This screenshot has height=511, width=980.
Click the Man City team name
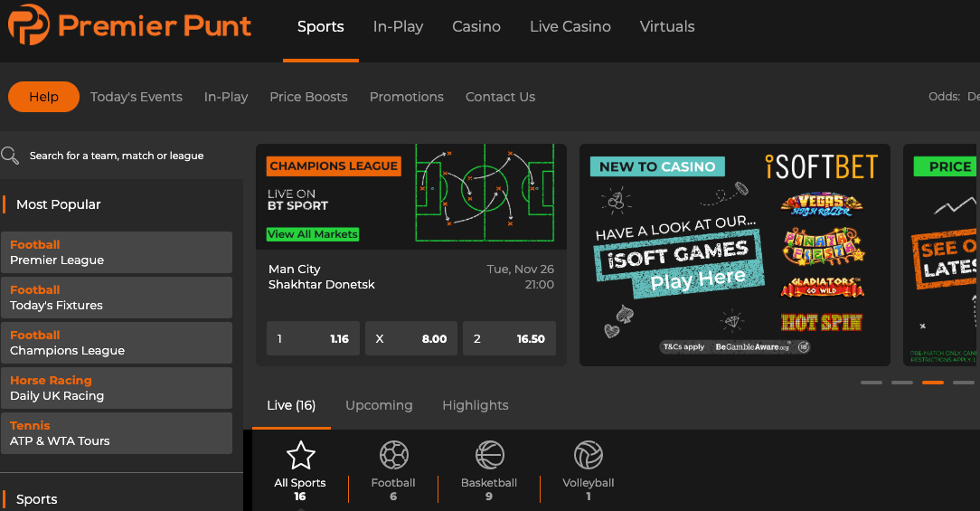coord(295,269)
